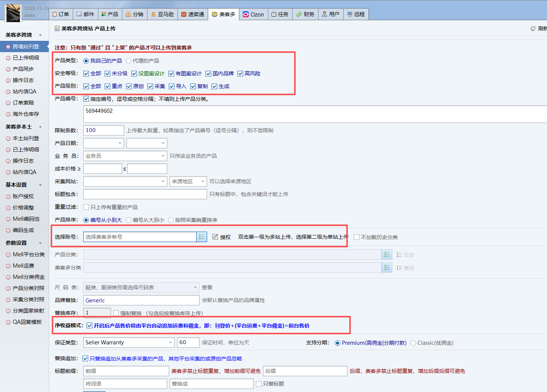
Task: Select the 代理的产品 radio option
Action: 129,61
